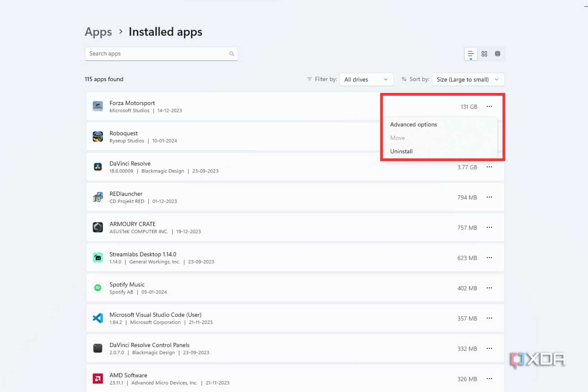Viewport: 588px width, 392px height.
Task: Open more options for ARMOURY CRATE
Action: tap(489, 227)
